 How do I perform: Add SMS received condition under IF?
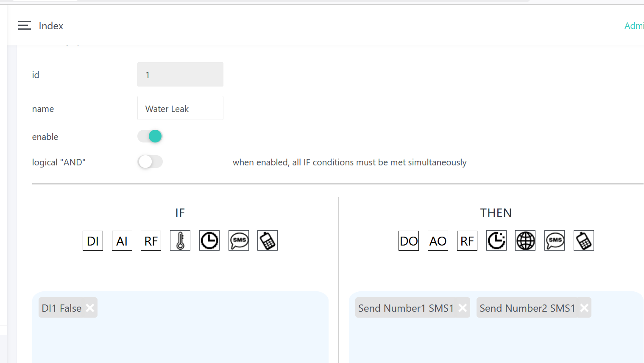click(x=239, y=241)
